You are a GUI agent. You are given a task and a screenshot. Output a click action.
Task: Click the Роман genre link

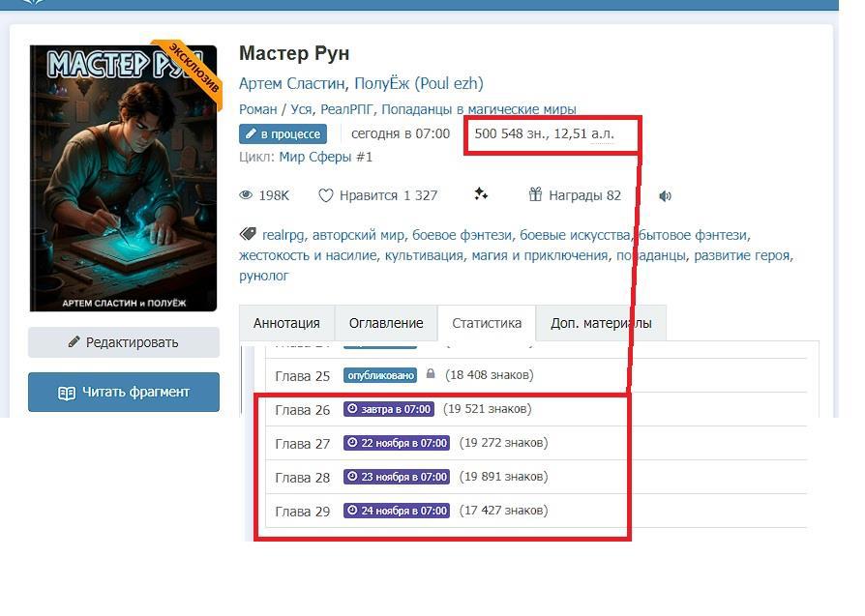[258, 109]
